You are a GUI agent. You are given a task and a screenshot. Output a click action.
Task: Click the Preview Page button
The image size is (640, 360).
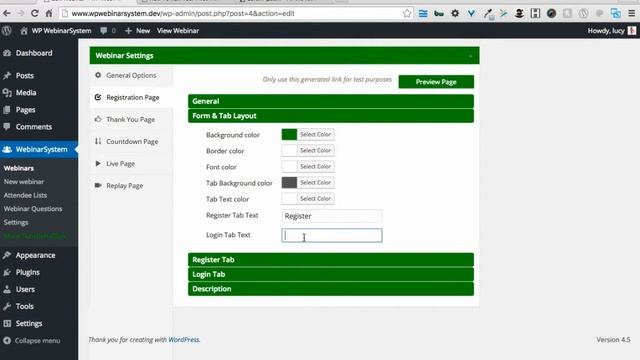(x=436, y=82)
